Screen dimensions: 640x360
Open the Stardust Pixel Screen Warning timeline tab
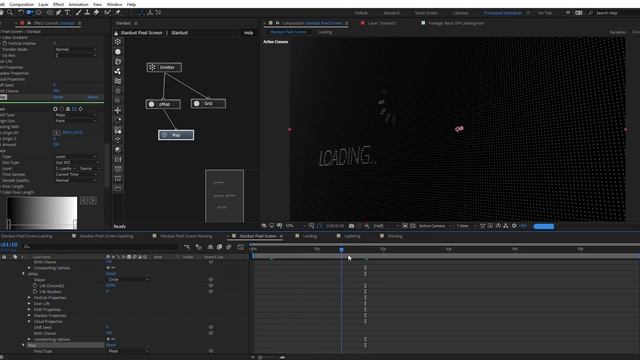point(186,236)
